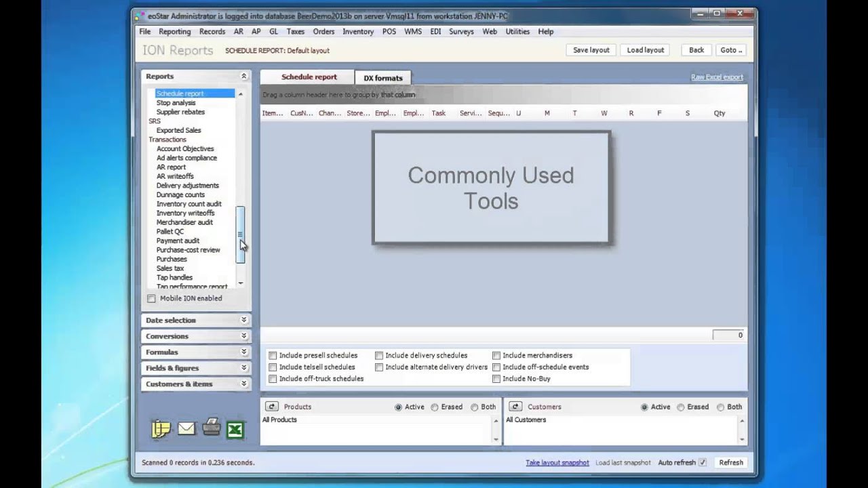Viewport: 868px width, 488px height.
Task: Click the Goto button
Action: pyautogui.click(x=731, y=50)
